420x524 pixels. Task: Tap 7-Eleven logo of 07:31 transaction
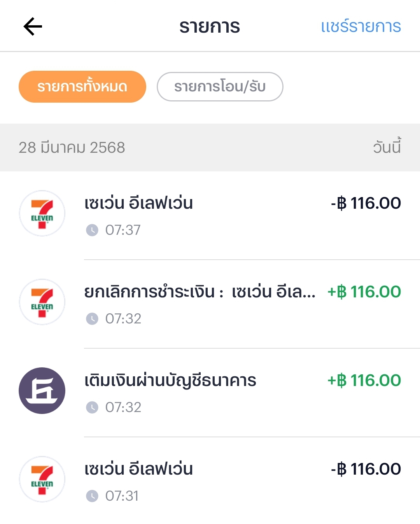coord(42,479)
